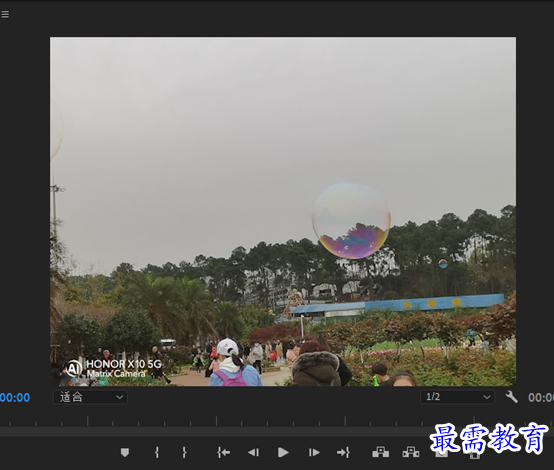Mark In point with left brace button

pyautogui.click(x=157, y=452)
